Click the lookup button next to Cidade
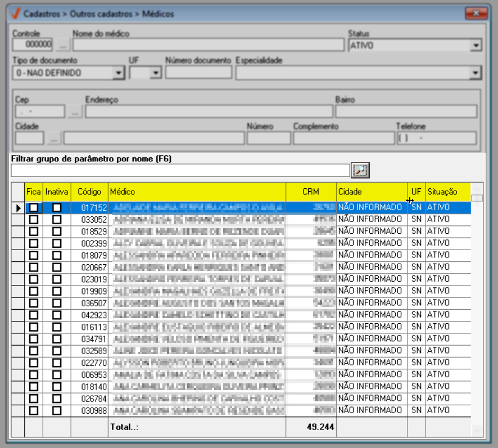This screenshot has height=448, width=498. pyautogui.click(x=53, y=138)
